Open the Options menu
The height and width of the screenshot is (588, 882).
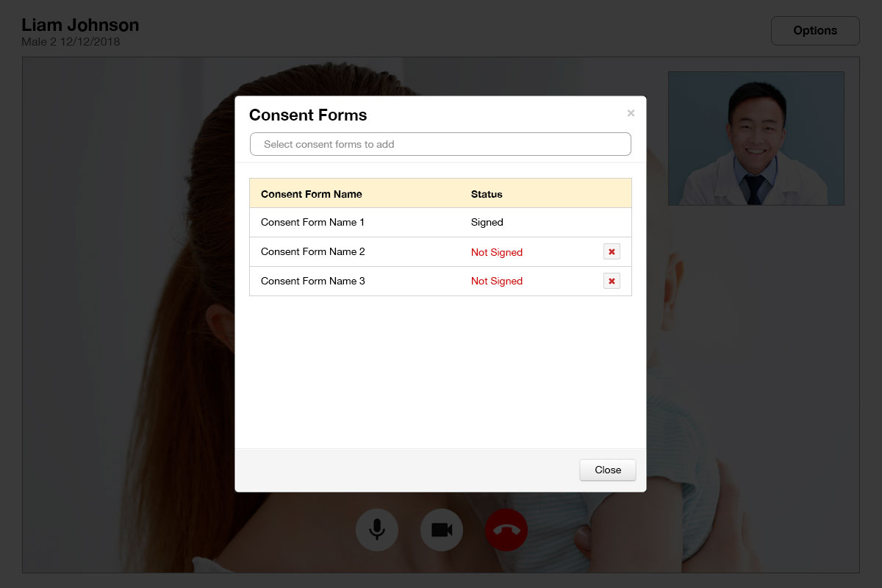coord(815,31)
